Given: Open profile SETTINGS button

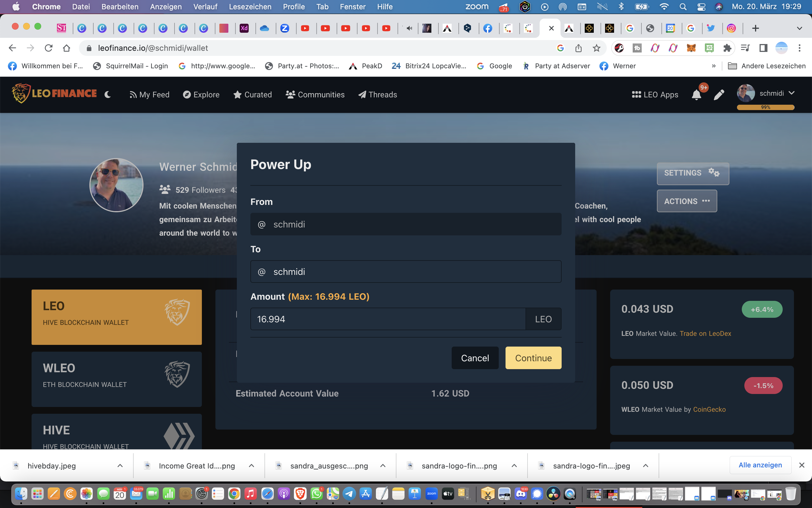Looking at the screenshot, I should pyautogui.click(x=693, y=173).
